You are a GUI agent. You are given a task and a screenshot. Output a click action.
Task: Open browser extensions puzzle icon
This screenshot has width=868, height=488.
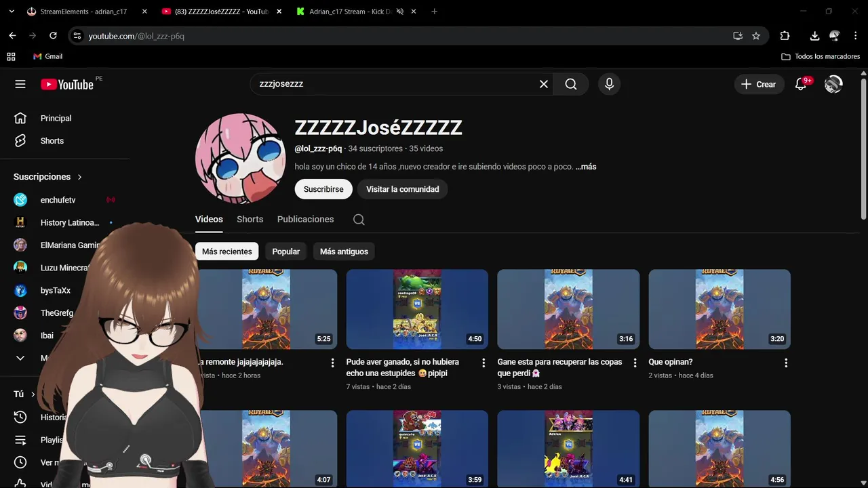pyautogui.click(x=785, y=36)
